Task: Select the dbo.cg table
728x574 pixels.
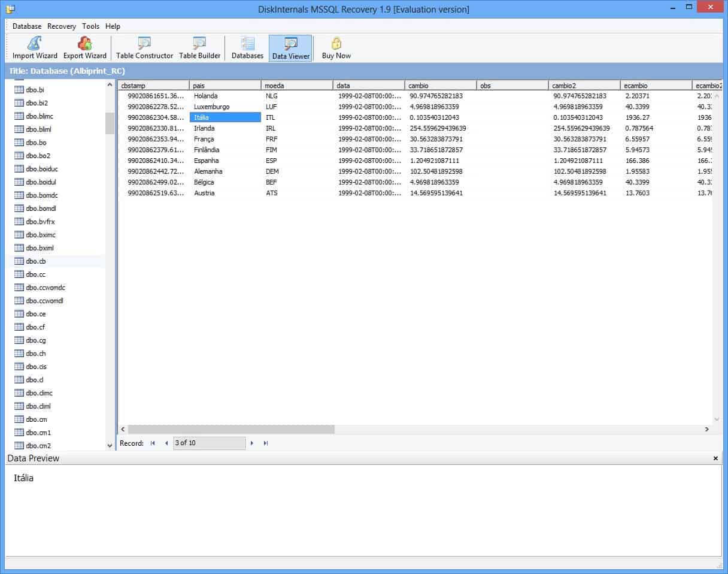Action: (x=36, y=340)
